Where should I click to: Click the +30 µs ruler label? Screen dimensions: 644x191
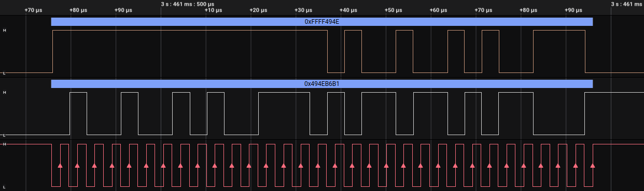point(303,10)
